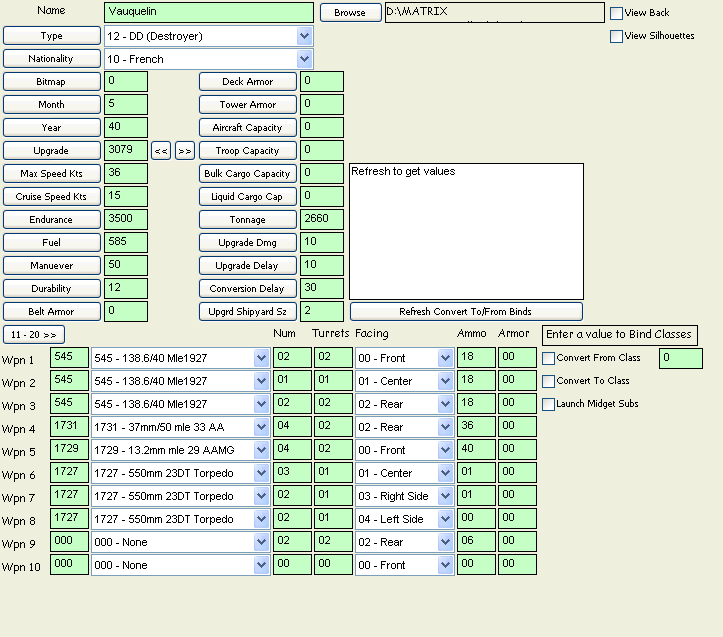
Task: Toggle Convert To Class checkbox
Action: click(548, 381)
